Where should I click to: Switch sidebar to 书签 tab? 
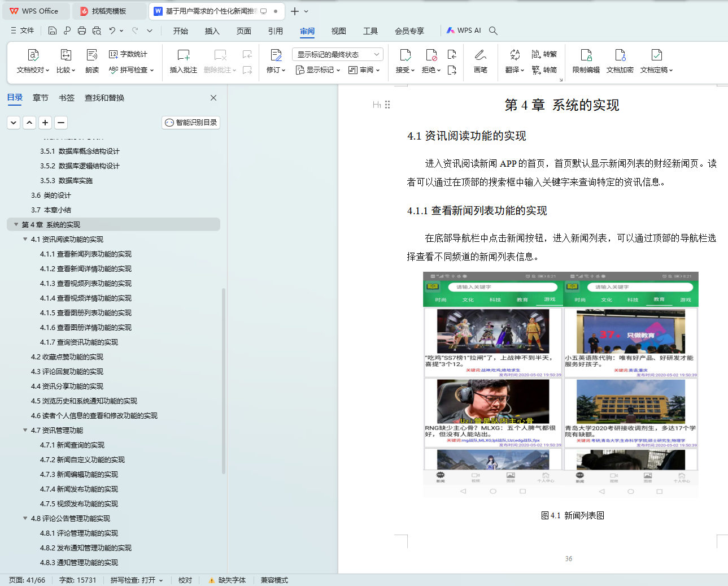point(67,98)
